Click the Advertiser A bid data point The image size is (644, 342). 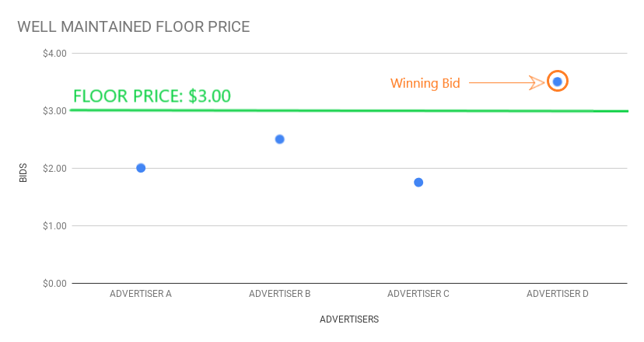click(141, 168)
